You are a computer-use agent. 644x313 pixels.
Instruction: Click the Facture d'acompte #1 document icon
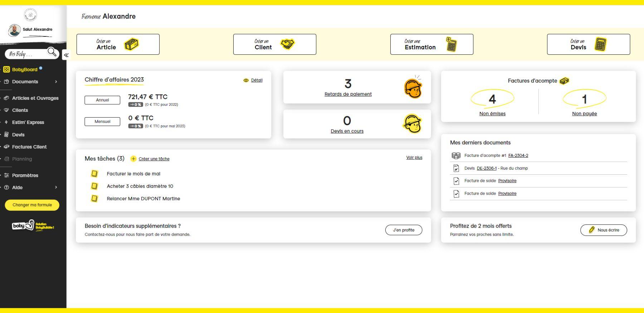[456, 155]
